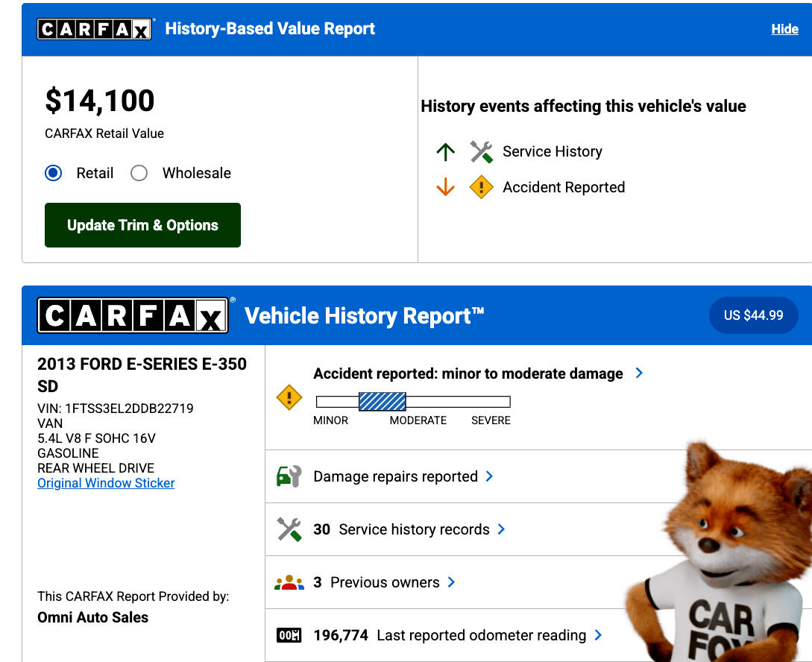Expand the Accident reported details chevron
The image size is (812, 662).
click(639, 373)
